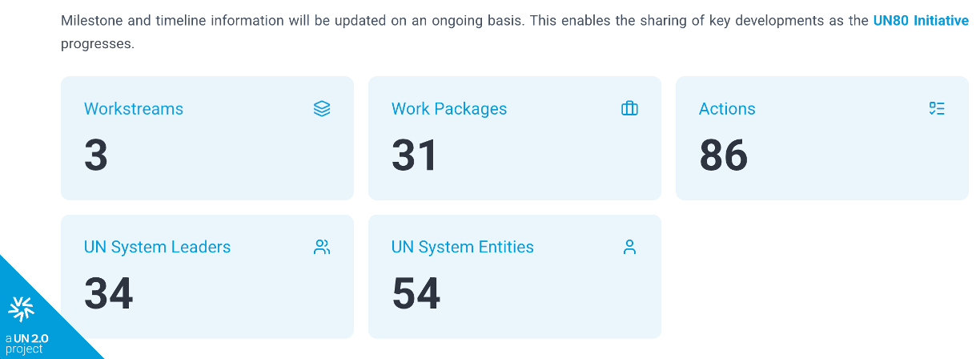Select the Actions card title
The image size is (980, 359).
[x=727, y=109]
